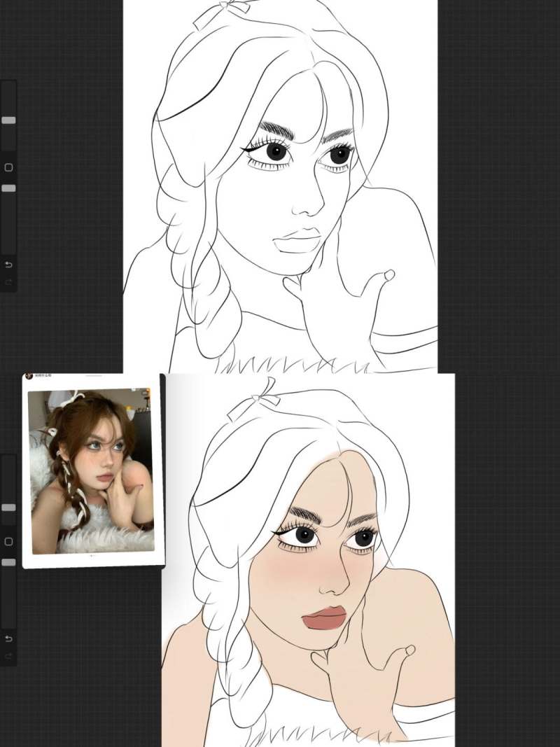Tap the reference photo of the braided-hair girl
Screen dimensions: 560x747
coord(90,471)
